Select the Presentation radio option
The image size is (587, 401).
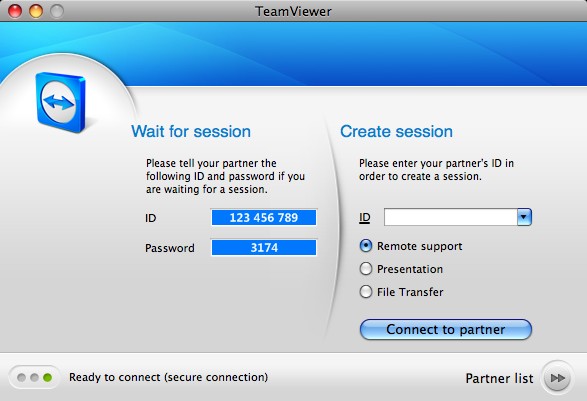coord(366,269)
